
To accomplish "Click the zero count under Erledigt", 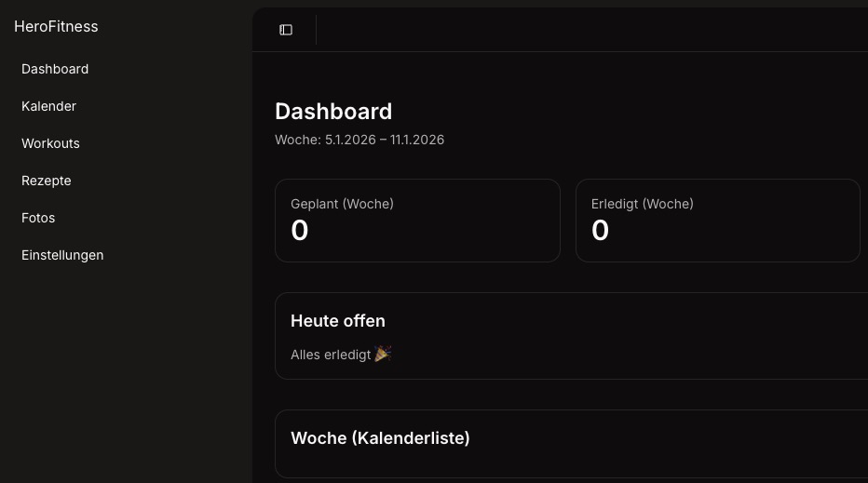I will pos(600,231).
